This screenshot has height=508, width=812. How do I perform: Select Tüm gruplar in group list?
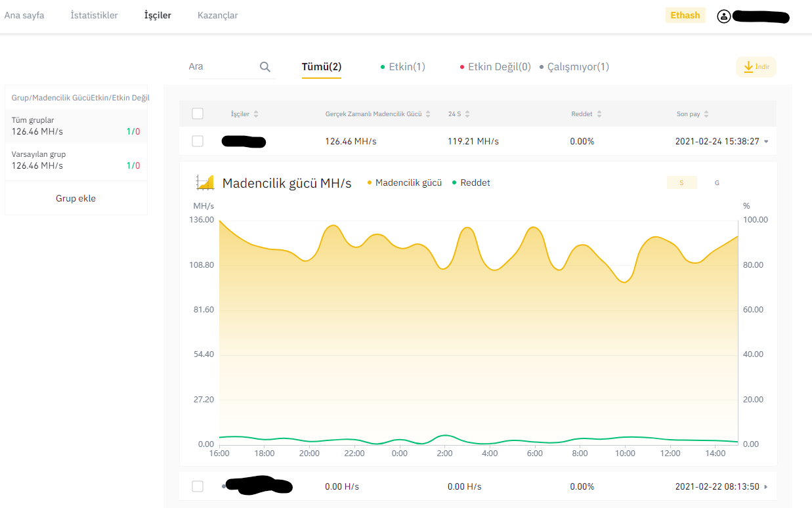(76, 126)
